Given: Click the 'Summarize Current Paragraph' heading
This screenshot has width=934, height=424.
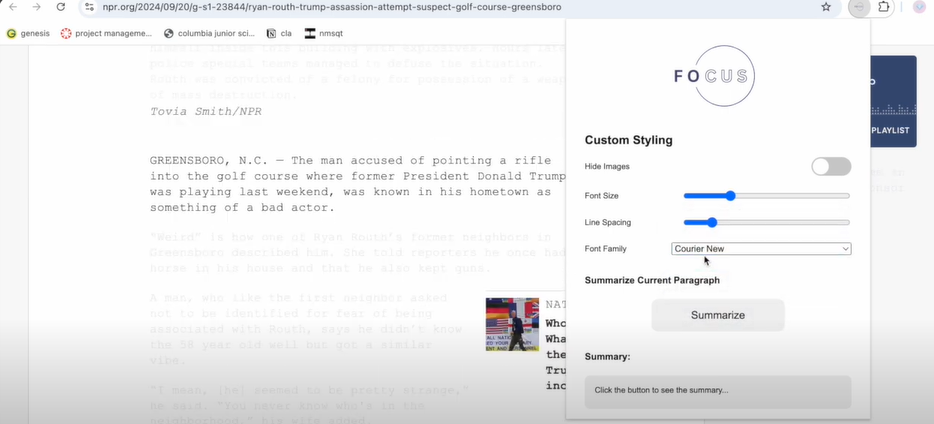Looking at the screenshot, I should pyautogui.click(x=652, y=280).
